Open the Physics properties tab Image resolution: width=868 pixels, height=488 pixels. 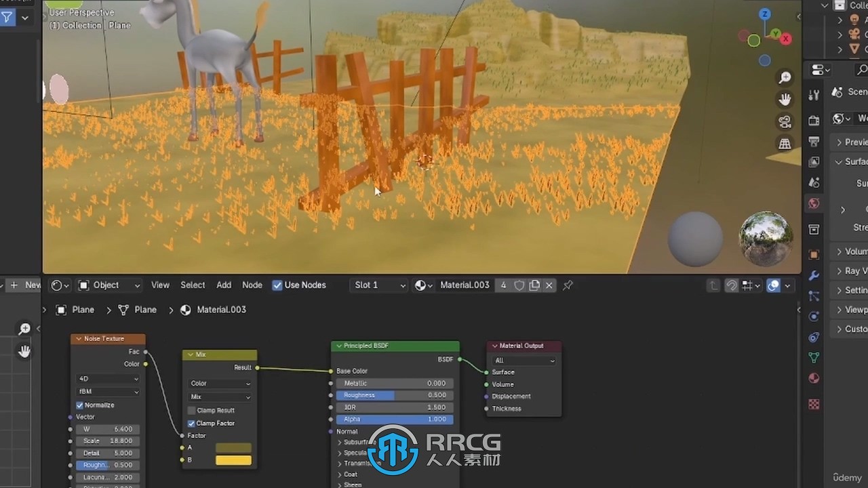(x=814, y=317)
